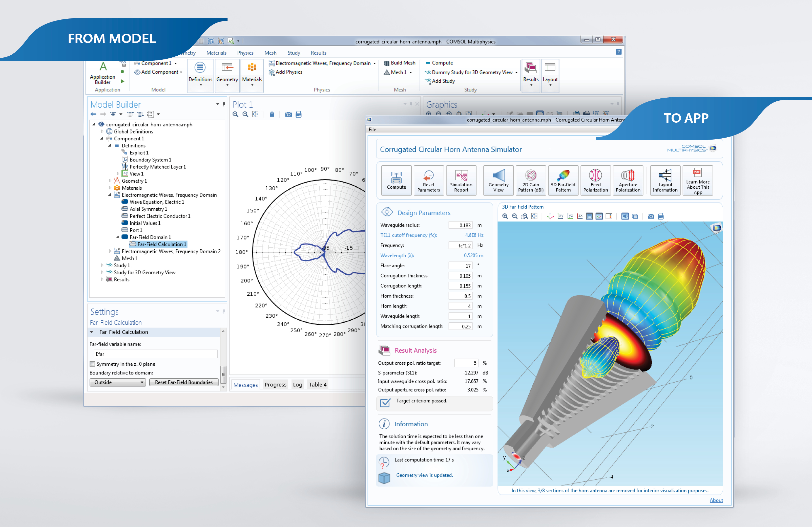Viewport: 812px width, 527px height.
Task: Open the Layout ribbon button
Action: (x=550, y=75)
